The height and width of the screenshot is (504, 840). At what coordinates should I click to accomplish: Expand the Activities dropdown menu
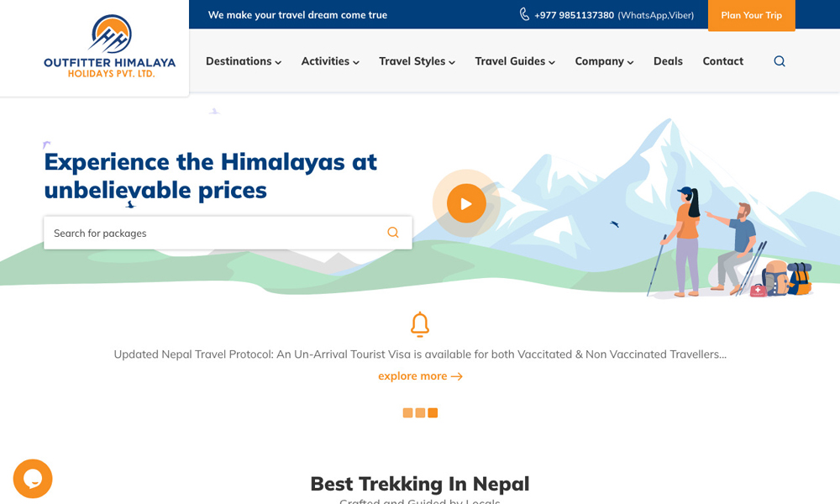330,61
